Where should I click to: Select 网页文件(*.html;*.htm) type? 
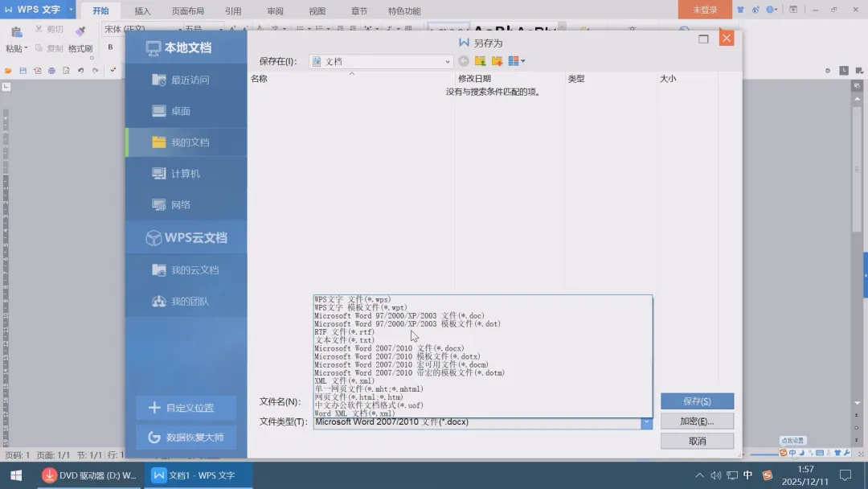click(358, 397)
